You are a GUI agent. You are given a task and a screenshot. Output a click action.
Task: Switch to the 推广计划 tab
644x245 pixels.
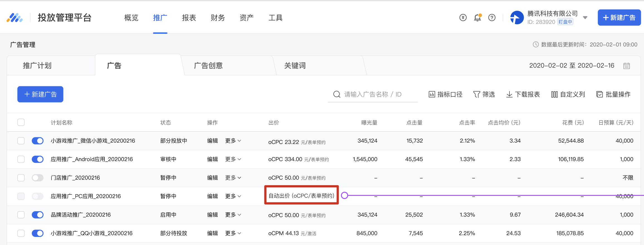point(51,66)
